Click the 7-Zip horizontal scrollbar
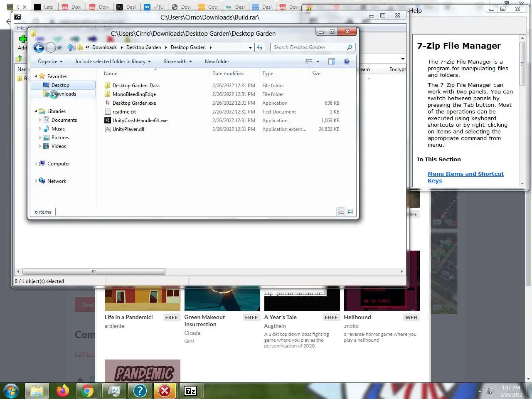Screen dimensions: 532x399 94,271
